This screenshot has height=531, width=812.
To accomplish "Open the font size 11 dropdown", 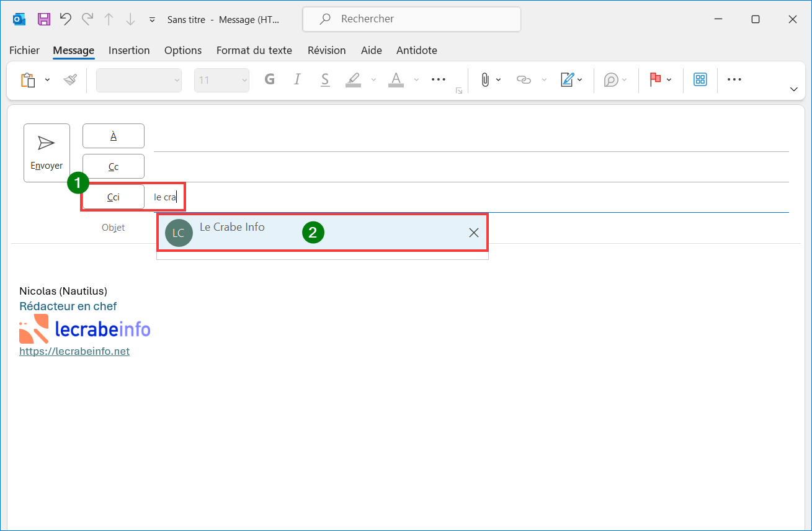I will pyautogui.click(x=221, y=80).
